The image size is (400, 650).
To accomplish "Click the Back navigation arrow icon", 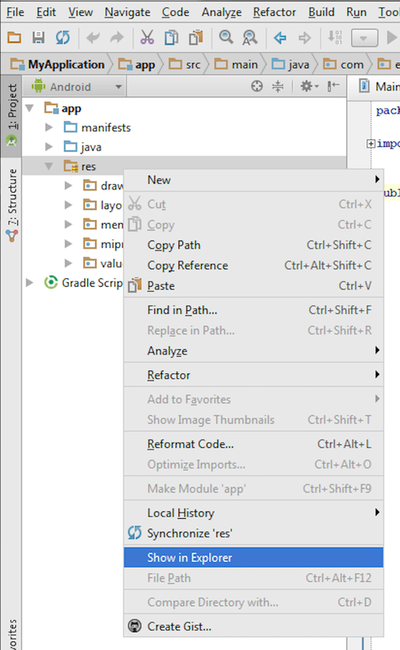I will [x=280, y=38].
